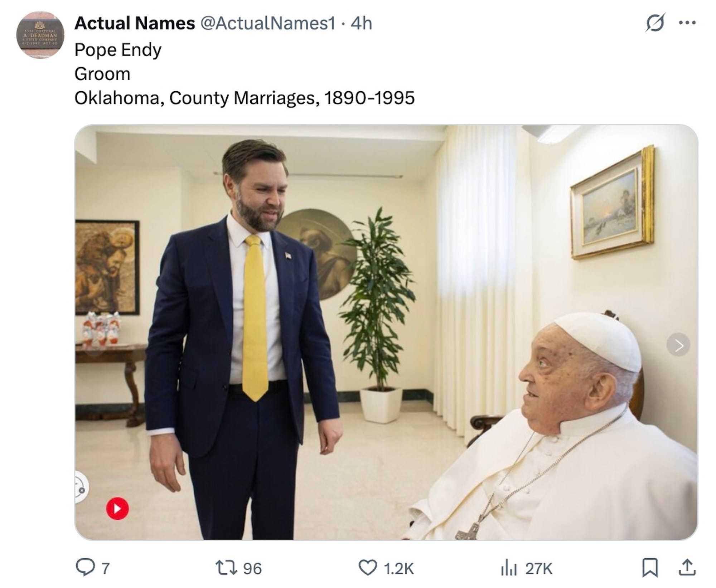Viewport: 716px width, 588px height.
Task: Open the view analytics bar chart icon
Action: (509, 568)
